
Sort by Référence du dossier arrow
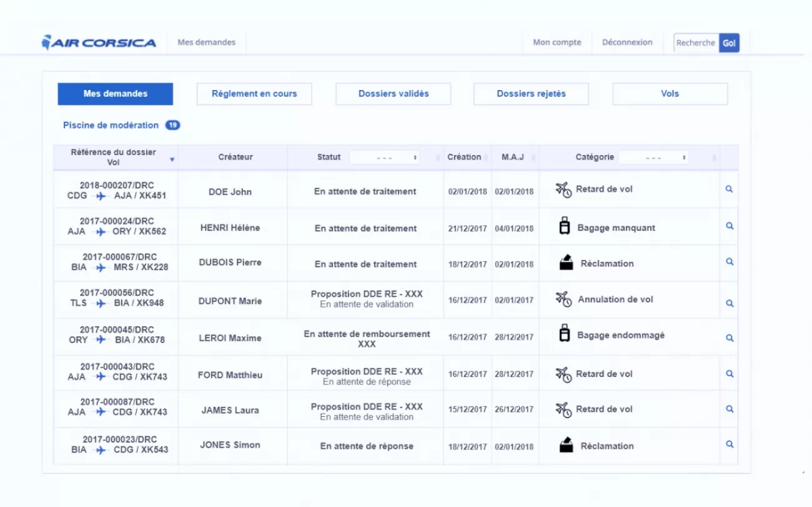[172, 160]
